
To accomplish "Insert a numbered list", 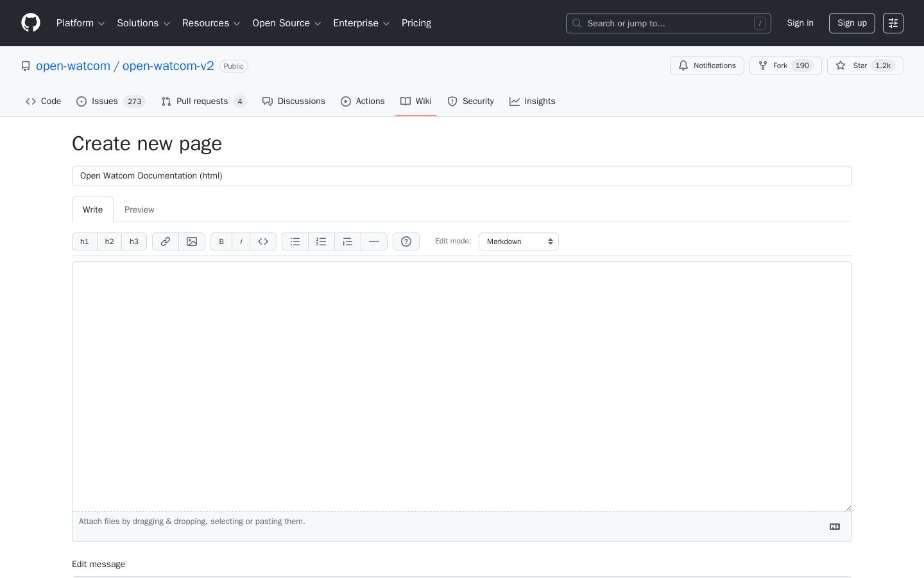I will pos(321,241).
